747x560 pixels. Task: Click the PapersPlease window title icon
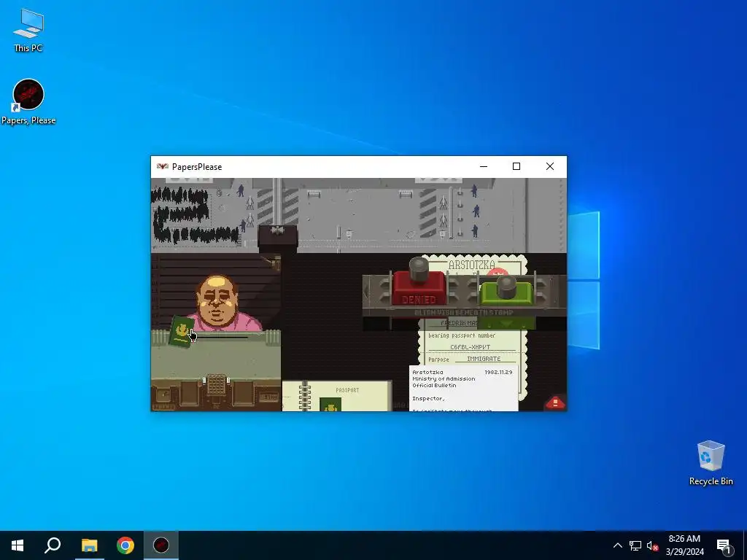[x=163, y=167]
